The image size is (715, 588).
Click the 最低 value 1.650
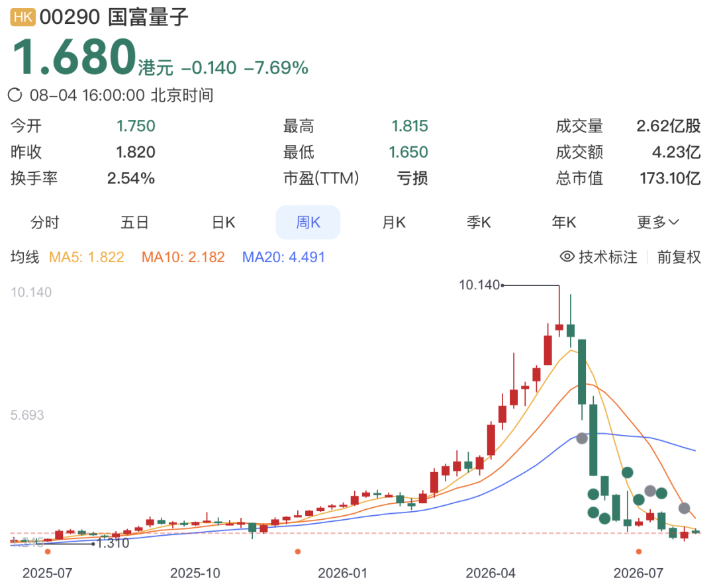click(x=408, y=152)
